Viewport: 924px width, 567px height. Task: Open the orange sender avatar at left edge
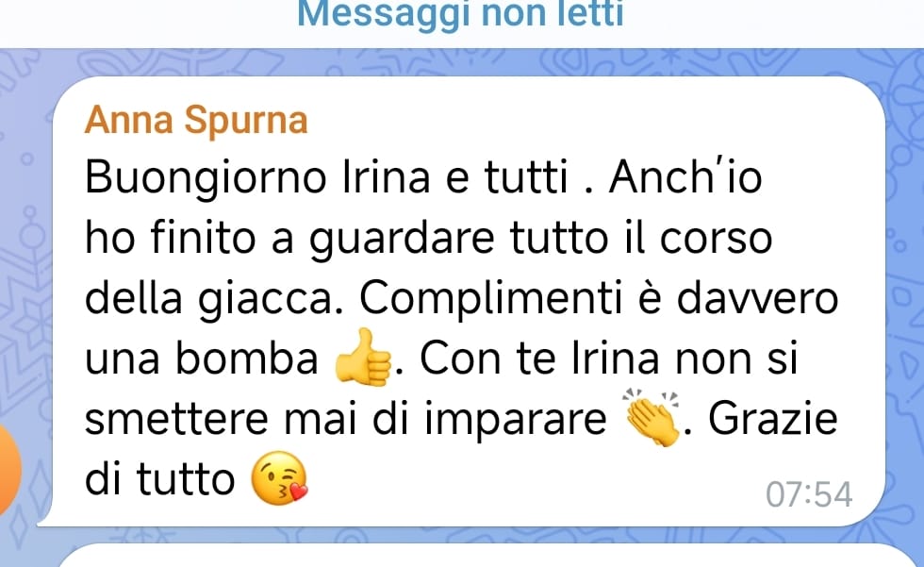click(x=8, y=471)
